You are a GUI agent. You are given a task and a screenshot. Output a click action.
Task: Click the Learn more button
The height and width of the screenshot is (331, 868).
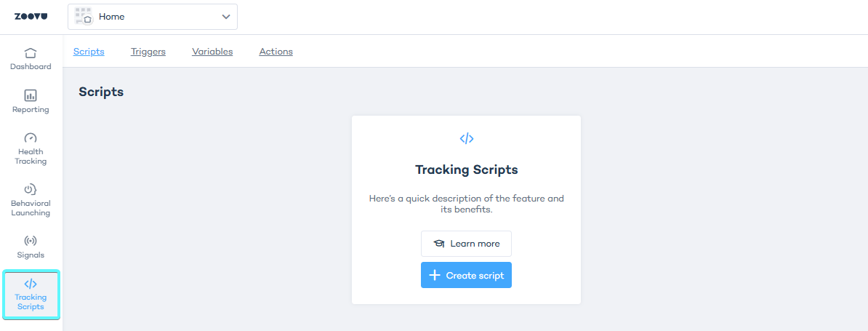[466, 244]
